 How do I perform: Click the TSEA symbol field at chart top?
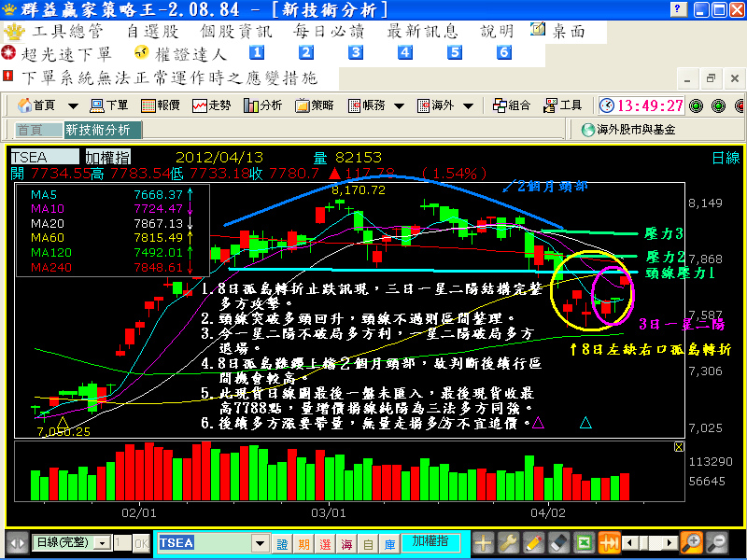(x=45, y=157)
